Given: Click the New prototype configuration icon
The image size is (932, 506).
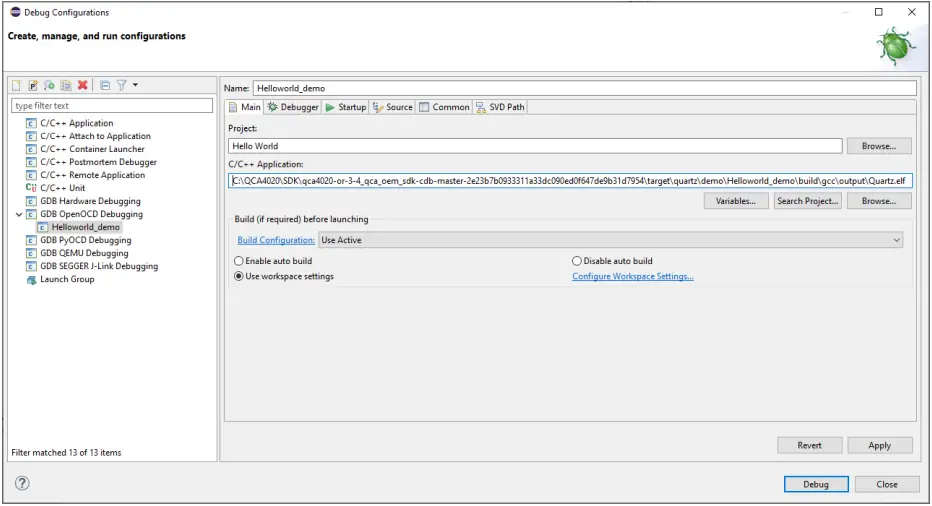Looking at the screenshot, I should (33, 85).
